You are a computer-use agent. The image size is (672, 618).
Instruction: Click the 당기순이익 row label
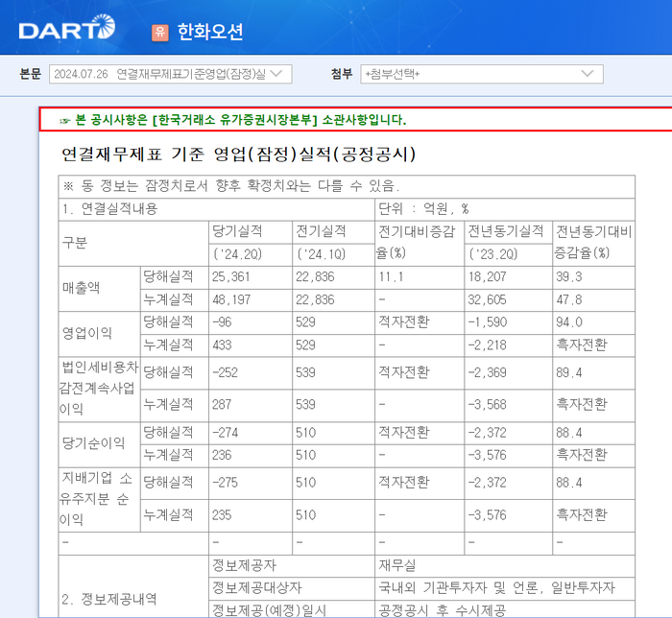(x=93, y=443)
